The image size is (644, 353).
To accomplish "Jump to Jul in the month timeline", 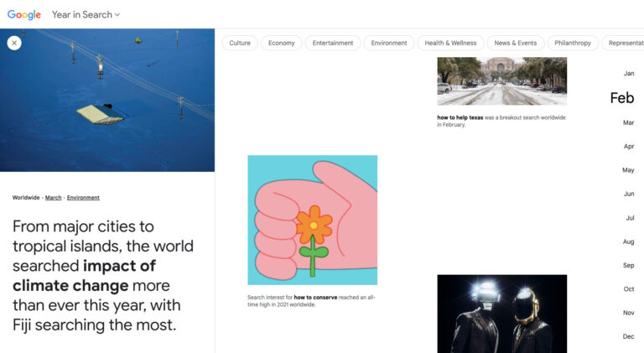I will point(630,218).
